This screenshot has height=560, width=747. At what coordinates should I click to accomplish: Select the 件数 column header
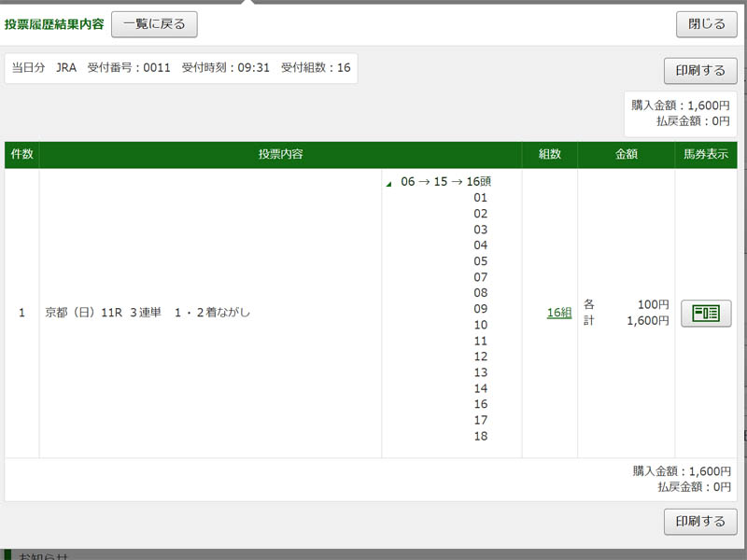21,155
